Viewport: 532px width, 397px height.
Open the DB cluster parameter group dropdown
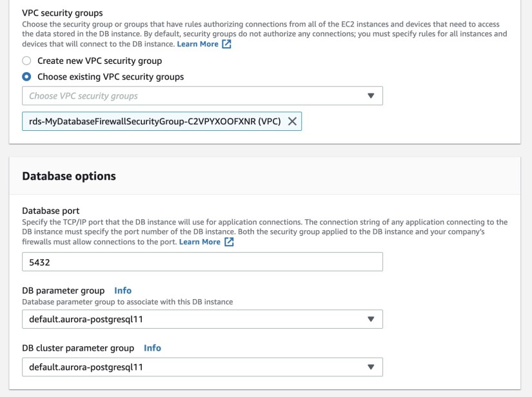pos(193,367)
